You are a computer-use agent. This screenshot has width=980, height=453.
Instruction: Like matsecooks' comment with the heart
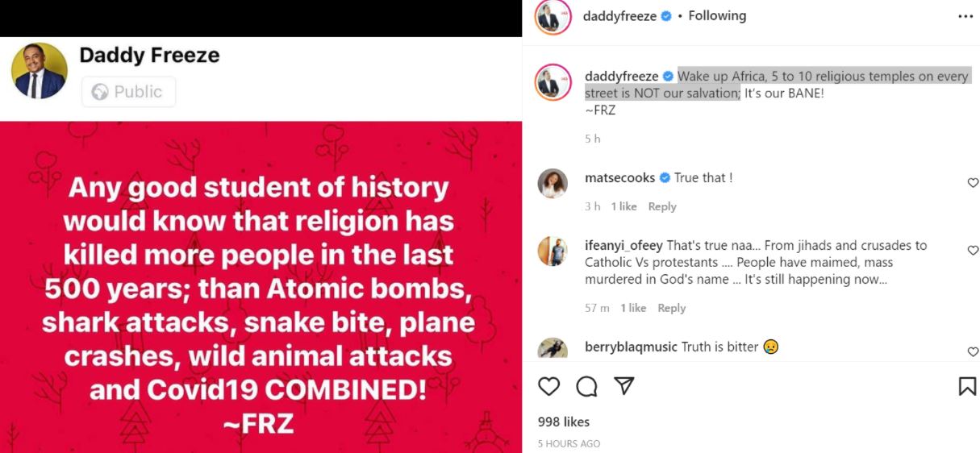pos(973,183)
